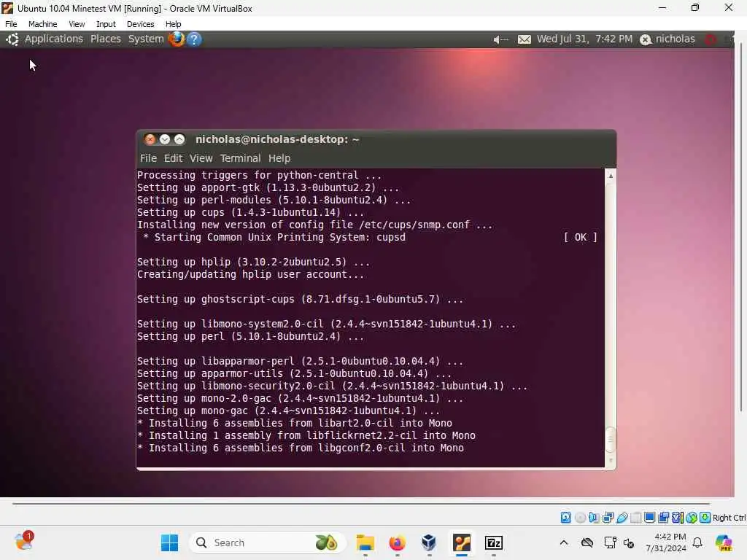This screenshot has height=560, width=747.
Task: Click the Help question mark launcher in panel
Action: click(194, 39)
